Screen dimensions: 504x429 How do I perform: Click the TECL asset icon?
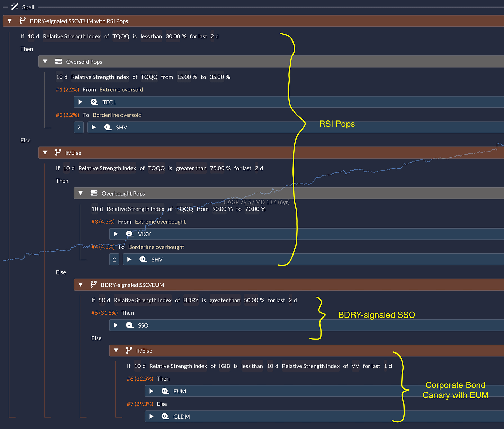[94, 102]
